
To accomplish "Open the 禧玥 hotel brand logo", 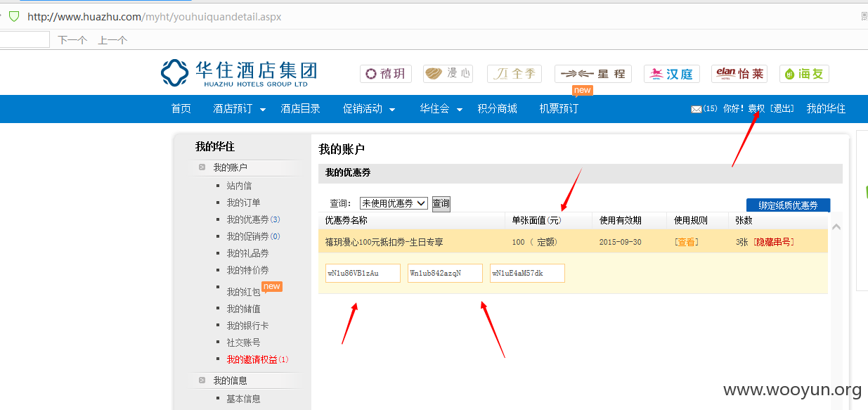I will (385, 74).
